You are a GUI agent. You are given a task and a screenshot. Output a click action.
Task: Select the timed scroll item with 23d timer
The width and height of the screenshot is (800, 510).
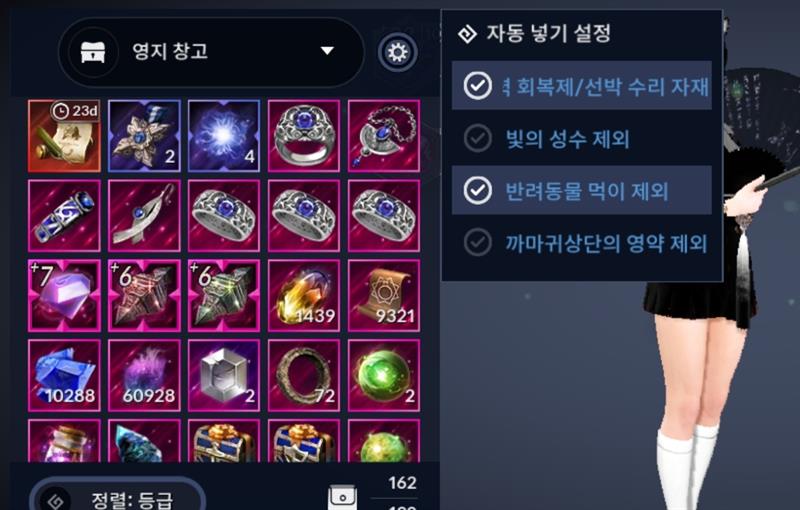pyautogui.click(x=64, y=136)
